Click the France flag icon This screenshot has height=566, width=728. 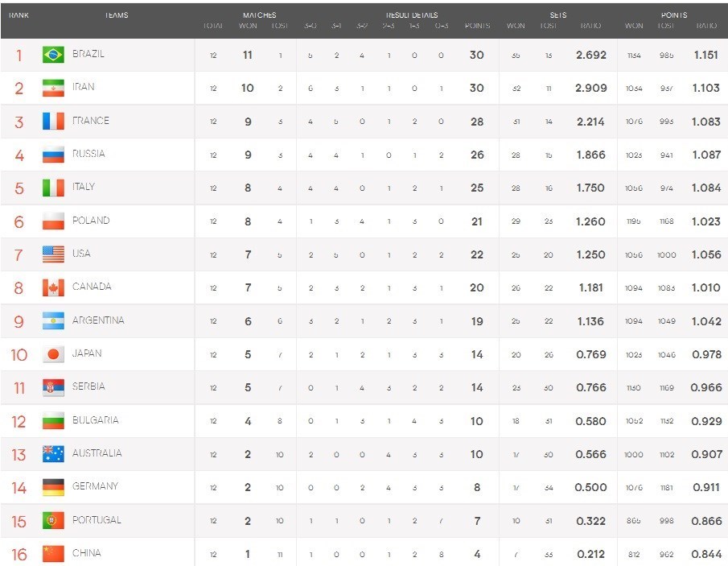pos(53,122)
